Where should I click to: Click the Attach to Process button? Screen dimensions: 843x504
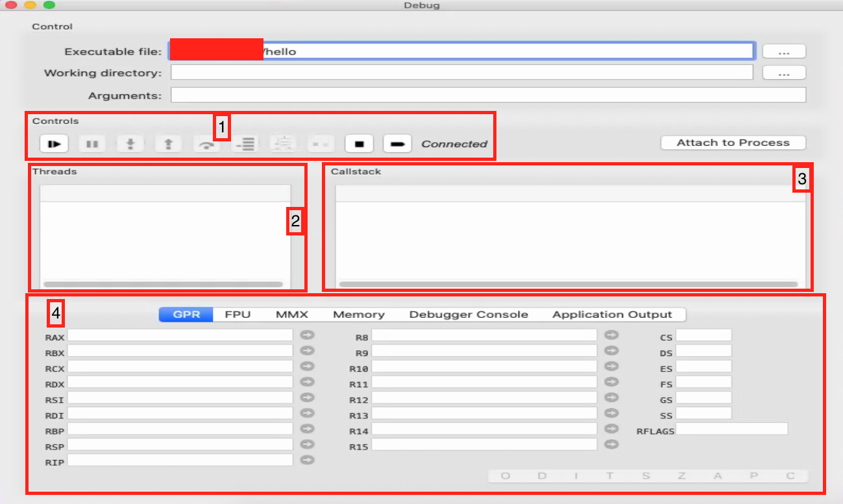click(x=733, y=143)
